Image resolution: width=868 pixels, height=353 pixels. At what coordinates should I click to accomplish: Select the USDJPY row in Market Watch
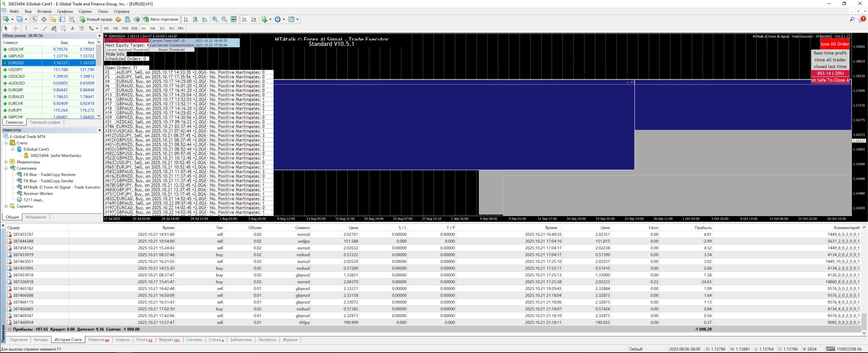15,69
